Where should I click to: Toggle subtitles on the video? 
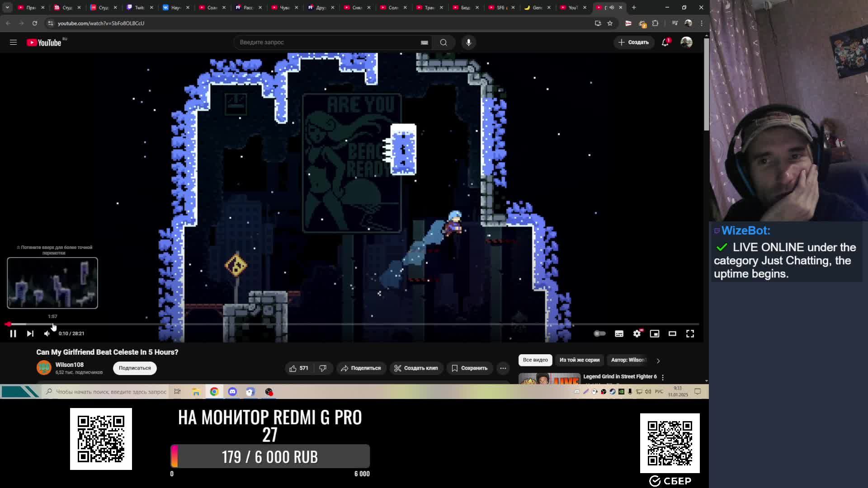[x=619, y=333]
